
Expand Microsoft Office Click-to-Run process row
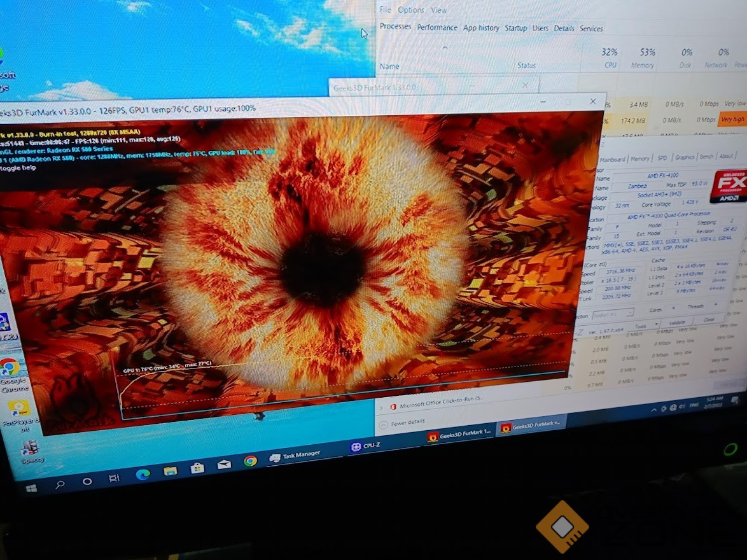(381, 408)
